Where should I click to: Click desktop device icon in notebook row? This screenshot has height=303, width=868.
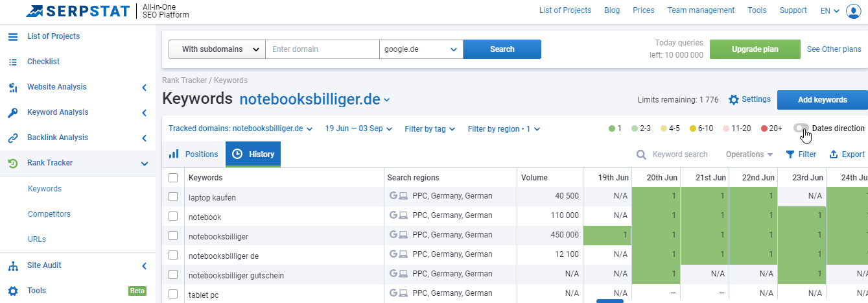coord(403,215)
